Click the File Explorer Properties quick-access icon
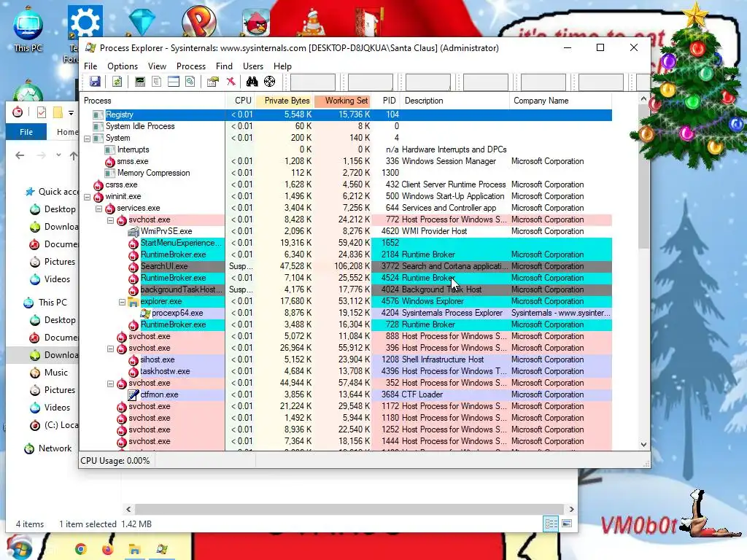The width and height of the screenshot is (747, 560). [42, 112]
